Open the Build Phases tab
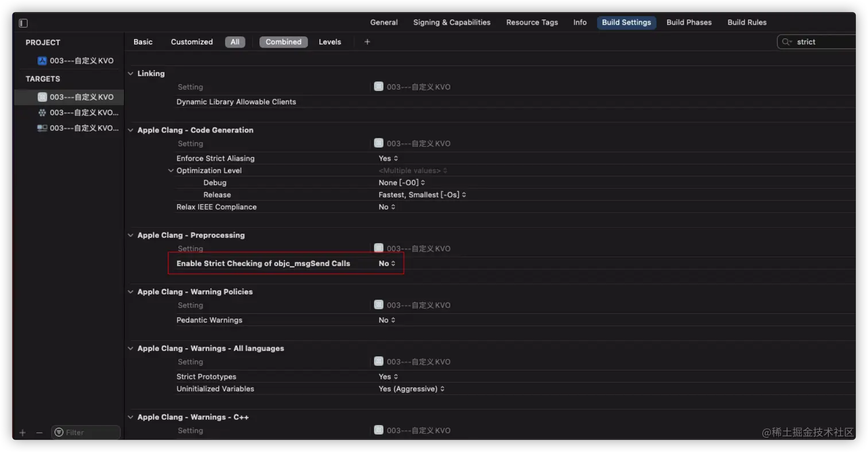Image resolution: width=868 pixels, height=452 pixels. 689,22
